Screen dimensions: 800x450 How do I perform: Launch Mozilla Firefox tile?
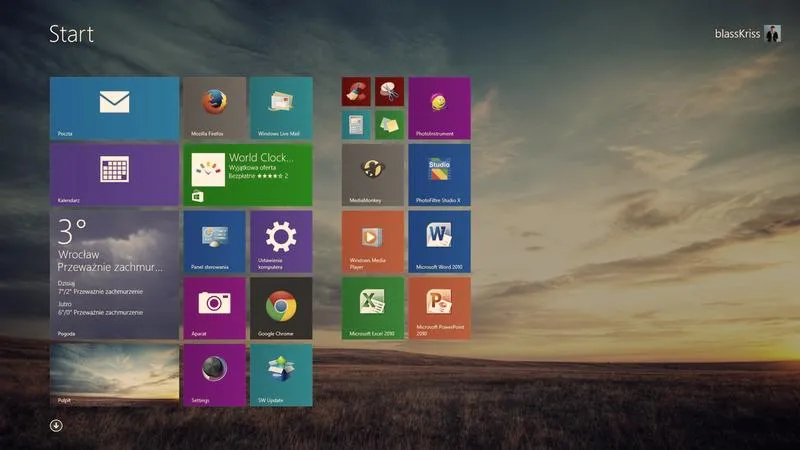click(x=214, y=108)
